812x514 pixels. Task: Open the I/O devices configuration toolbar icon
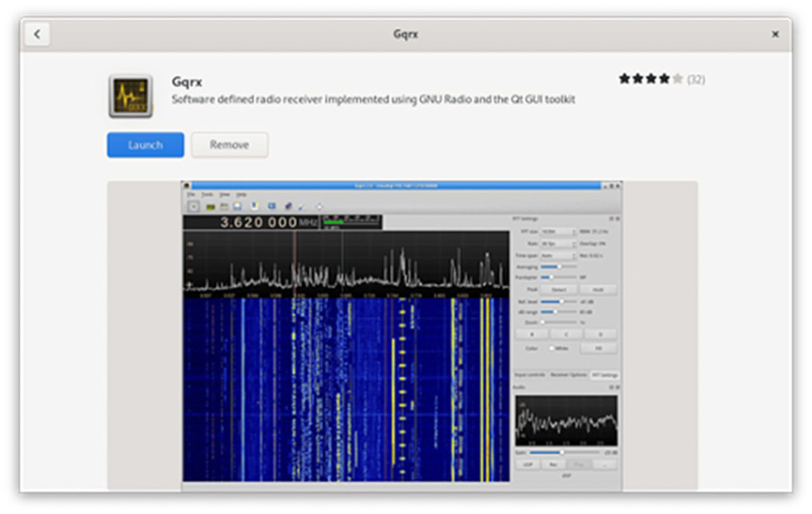pyautogui.click(x=209, y=205)
